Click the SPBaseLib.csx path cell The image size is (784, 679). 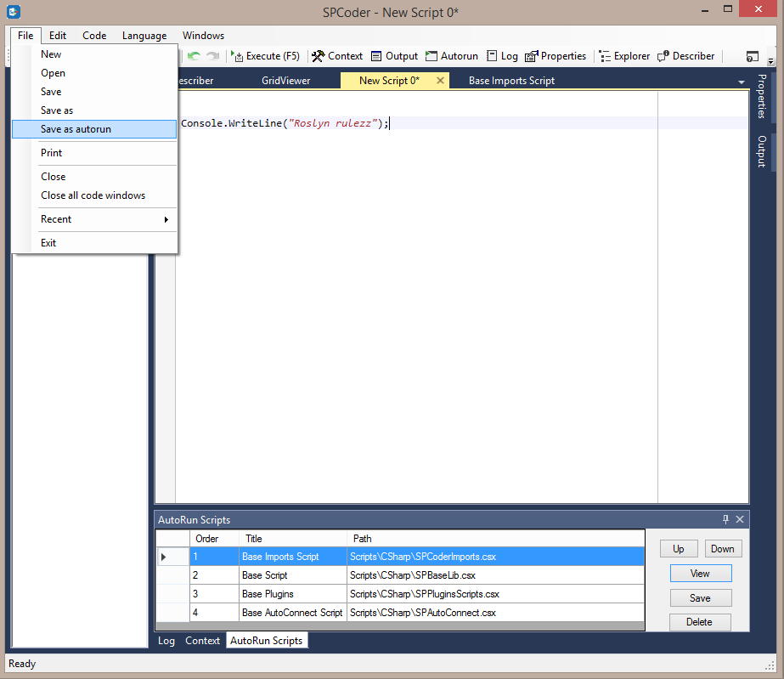(x=495, y=575)
